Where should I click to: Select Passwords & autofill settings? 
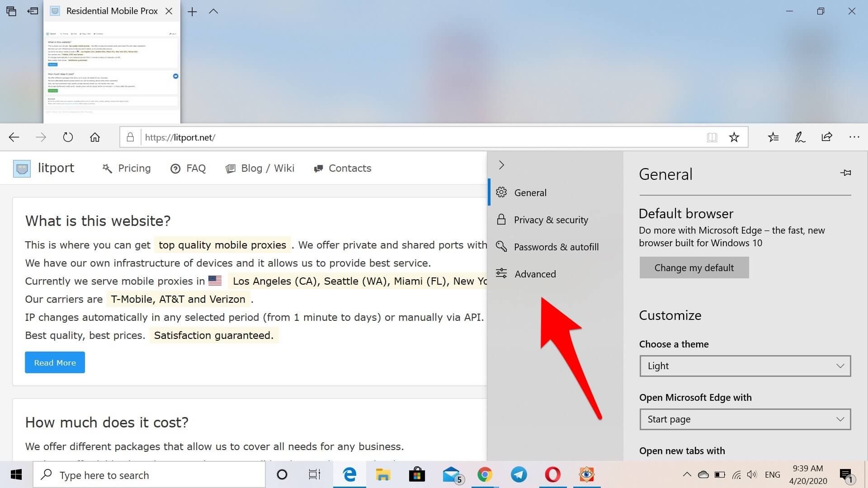[555, 247]
